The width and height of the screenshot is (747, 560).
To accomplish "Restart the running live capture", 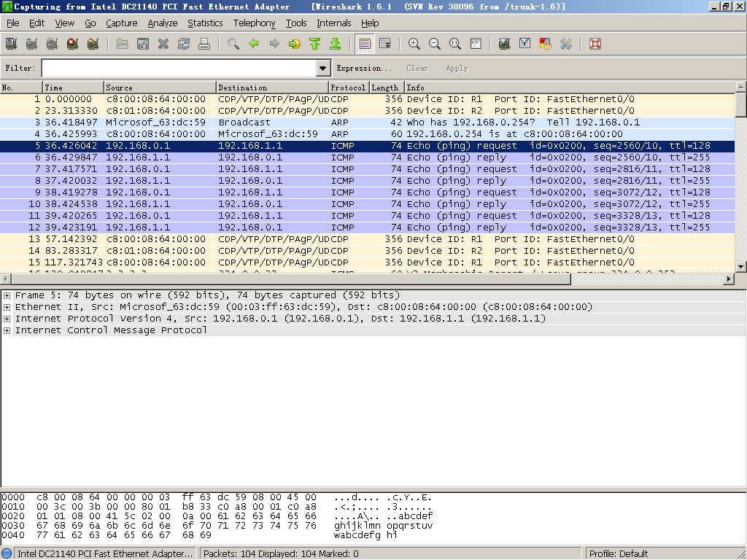I will pos(93,44).
